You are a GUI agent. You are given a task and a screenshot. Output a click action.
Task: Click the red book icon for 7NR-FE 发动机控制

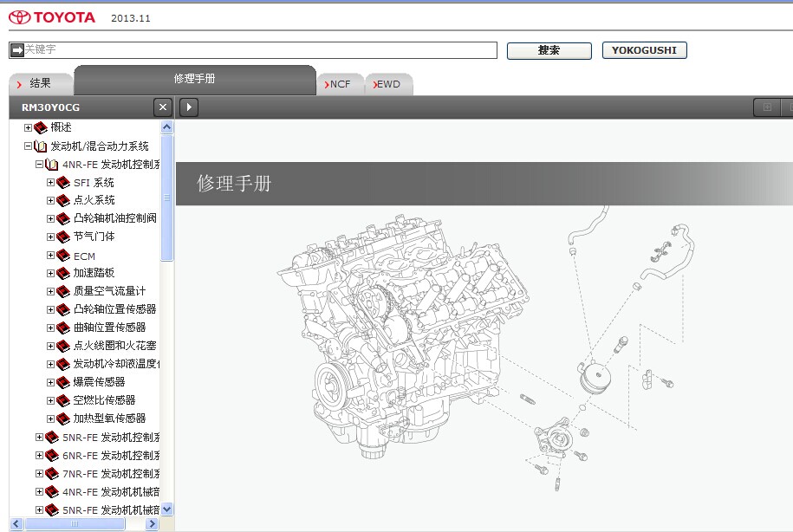tap(52, 474)
